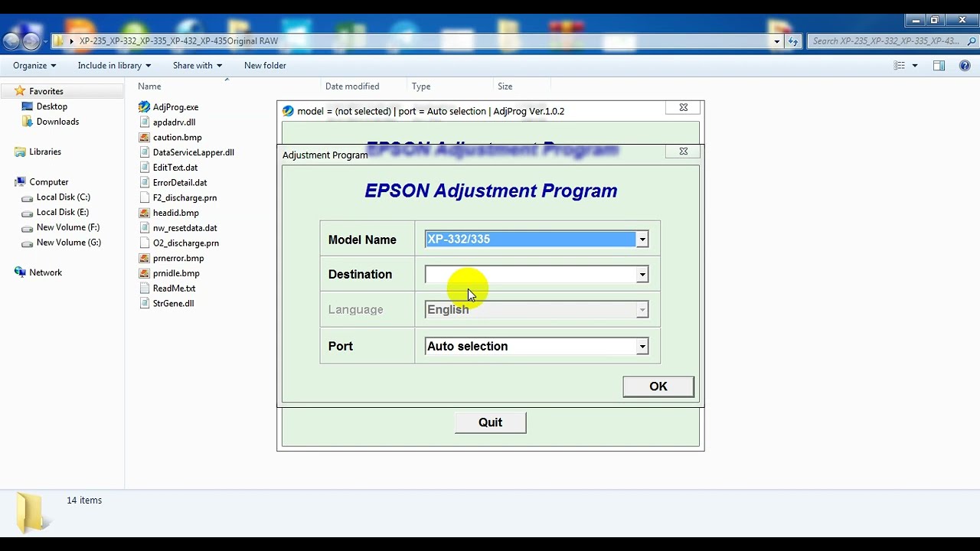Click the Explorer window minimize button

click(x=915, y=20)
